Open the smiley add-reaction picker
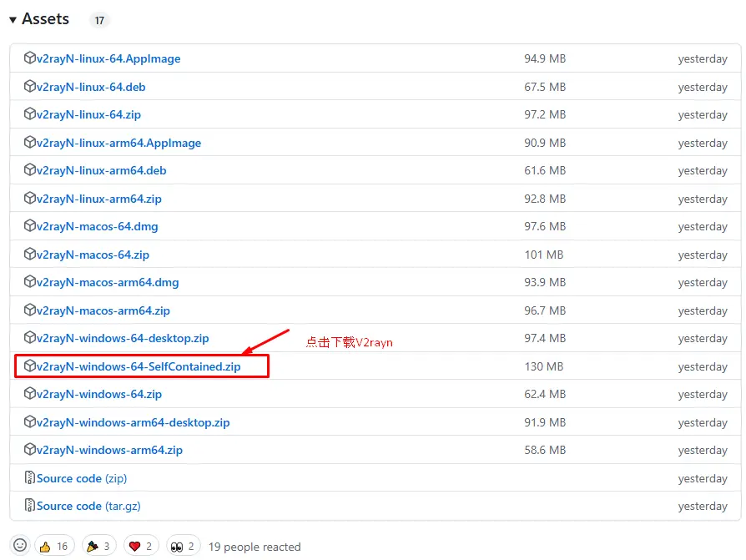This screenshot has height=560, width=746. coord(21,546)
